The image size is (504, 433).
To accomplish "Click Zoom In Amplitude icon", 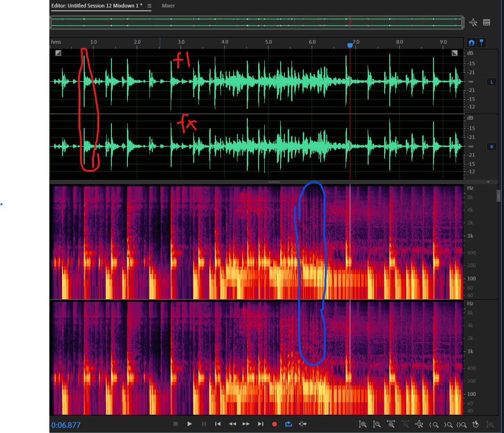I will coord(362,425).
